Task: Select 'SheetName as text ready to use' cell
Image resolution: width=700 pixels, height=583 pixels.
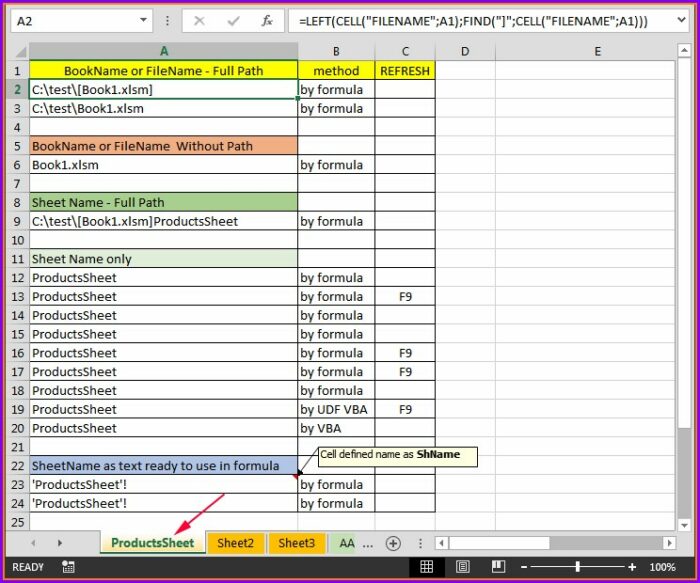Action: click(x=163, y=466)
